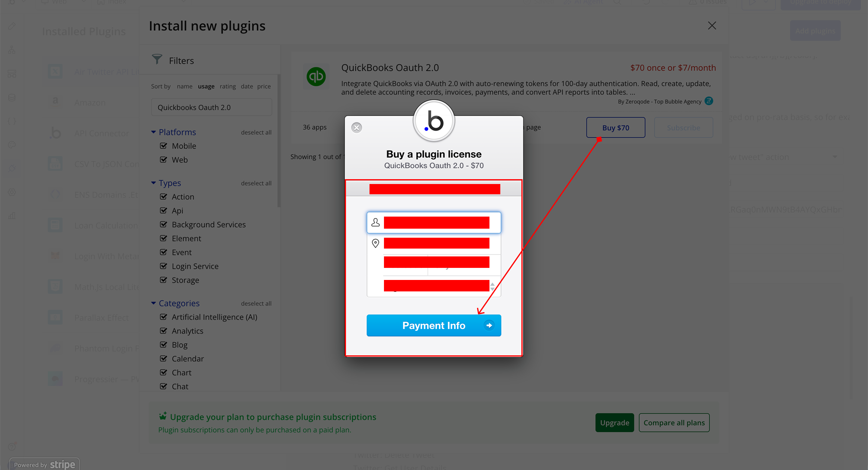Dismiss the plugin license popup via X icon
Viewport: 868px width, 470px height.
click(x=357, y=128)
